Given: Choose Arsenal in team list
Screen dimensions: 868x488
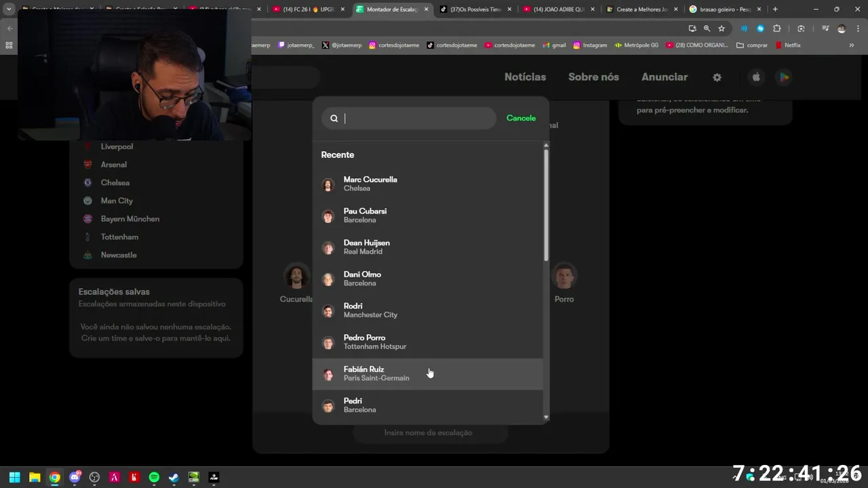Looking at the screenshot, I should tap(113, 165).
